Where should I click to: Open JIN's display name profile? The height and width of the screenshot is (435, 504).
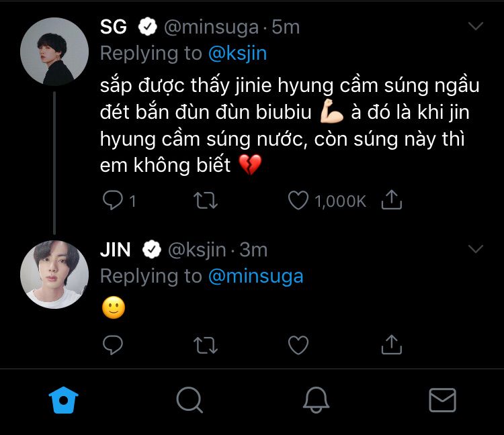point(116,250)
